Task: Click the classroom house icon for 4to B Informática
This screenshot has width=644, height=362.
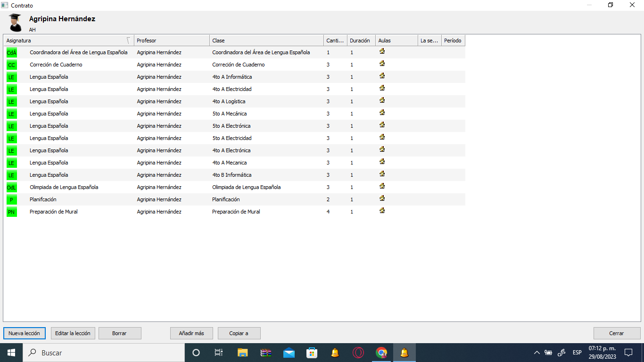Action: pyautogui.click(x=382, y=173)
